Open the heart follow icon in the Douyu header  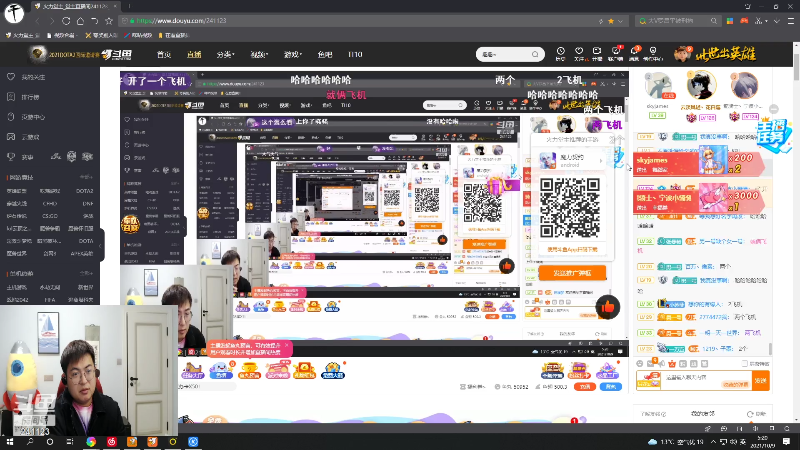(579, 53)
